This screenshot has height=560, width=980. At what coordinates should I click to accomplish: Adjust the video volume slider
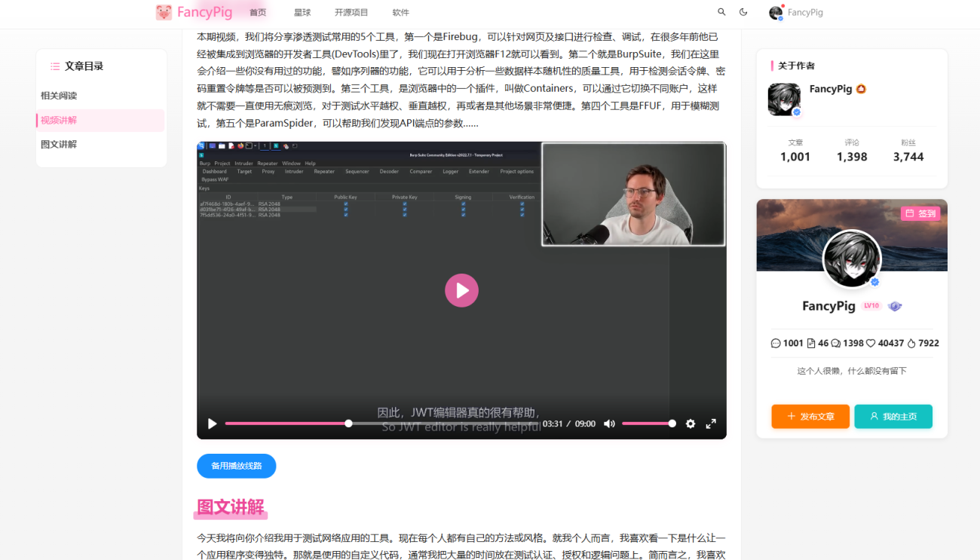coord(647,424)
